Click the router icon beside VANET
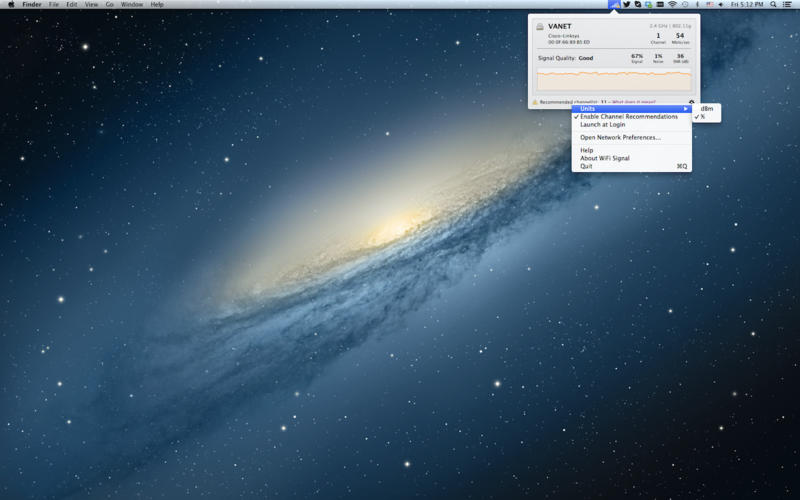 pos(540,27)
